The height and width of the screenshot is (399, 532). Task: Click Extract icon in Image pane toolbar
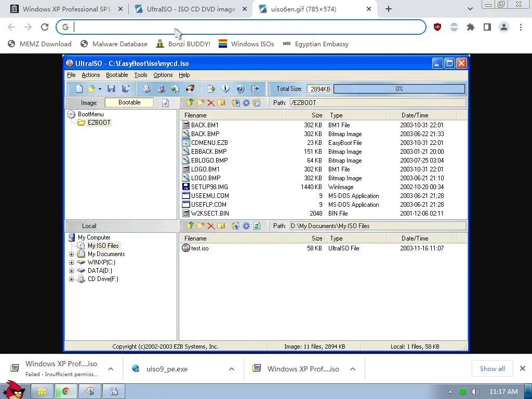(x=235, y=102)
